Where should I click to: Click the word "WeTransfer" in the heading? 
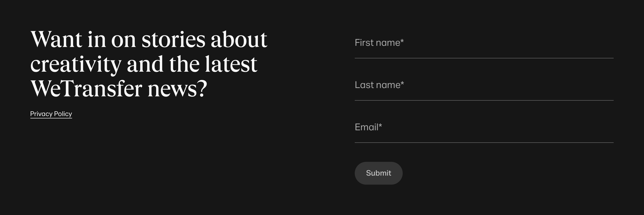point(86,89)
